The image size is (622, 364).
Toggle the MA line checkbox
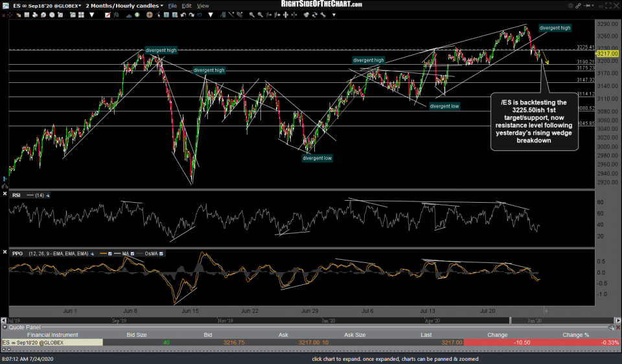tap(132, 254)
